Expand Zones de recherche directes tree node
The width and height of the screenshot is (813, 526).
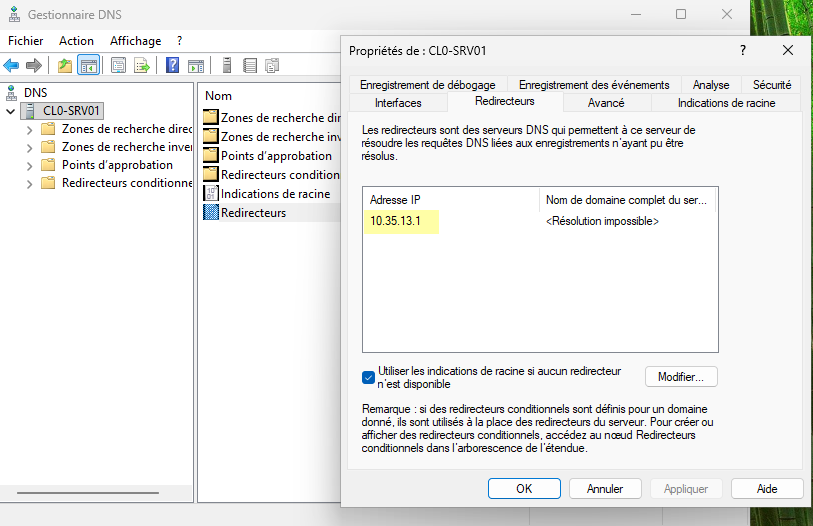click(30, 130)
